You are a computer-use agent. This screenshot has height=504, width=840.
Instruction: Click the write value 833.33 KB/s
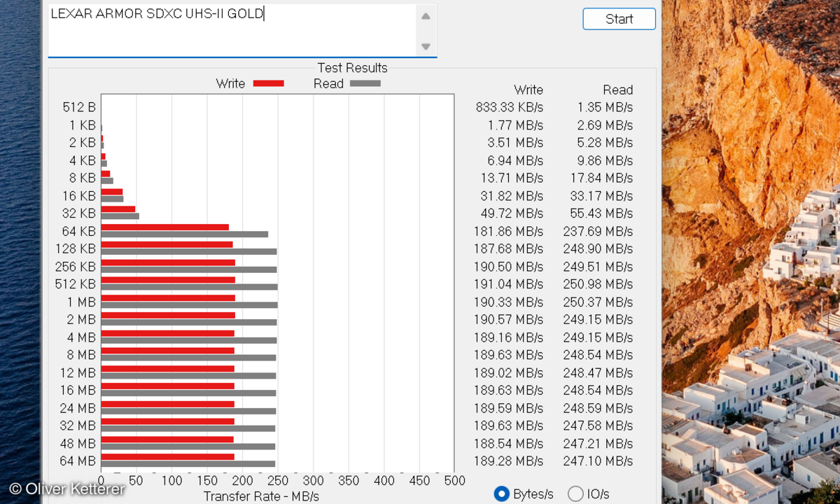point(509,107)
